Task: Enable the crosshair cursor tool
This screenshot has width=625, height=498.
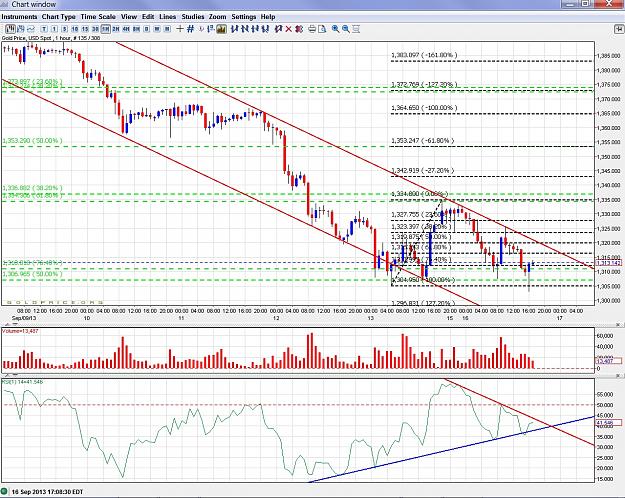Action: pyautogui.click(x=180, y=29)
